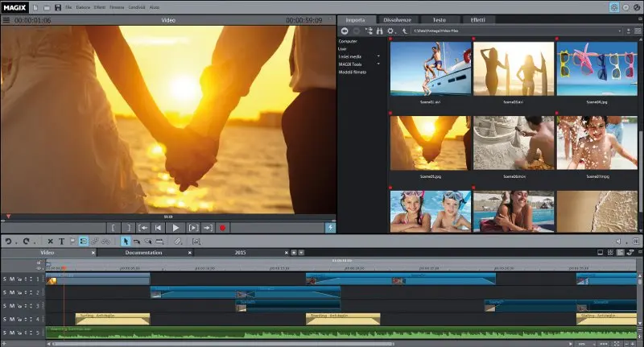Screen dimensions: 644x347
Task: Open media pool options gear icon
Action: point(390,31)
